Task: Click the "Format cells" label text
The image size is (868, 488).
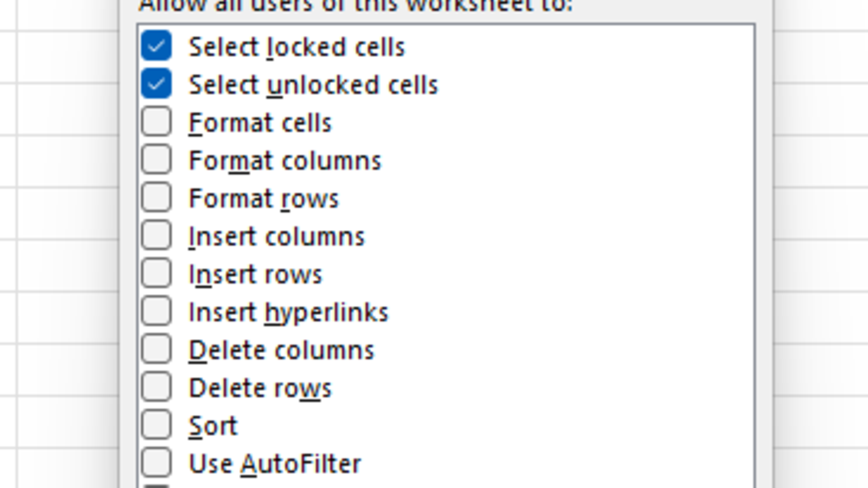Action: coord(260,123)
